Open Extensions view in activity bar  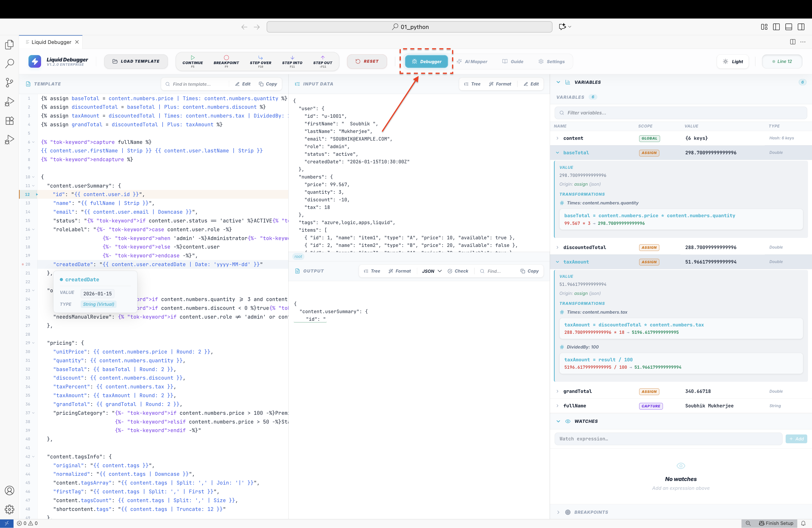coord(9,121)
